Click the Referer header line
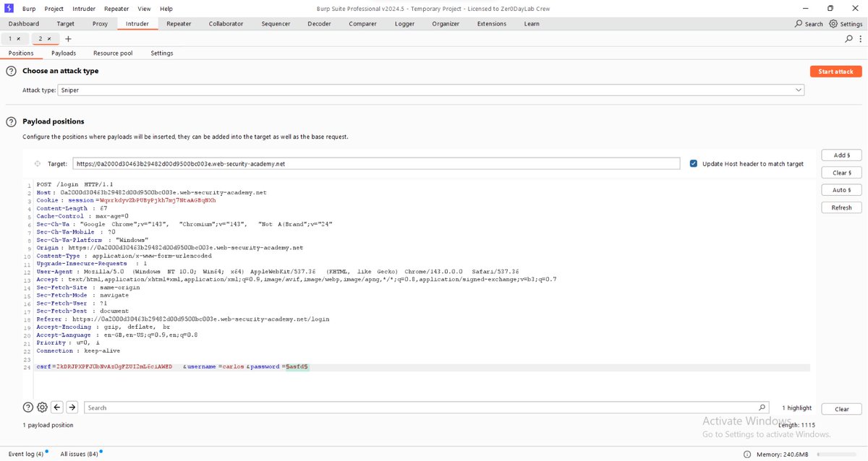The image size is (868, 461). [x=183, y=319]
